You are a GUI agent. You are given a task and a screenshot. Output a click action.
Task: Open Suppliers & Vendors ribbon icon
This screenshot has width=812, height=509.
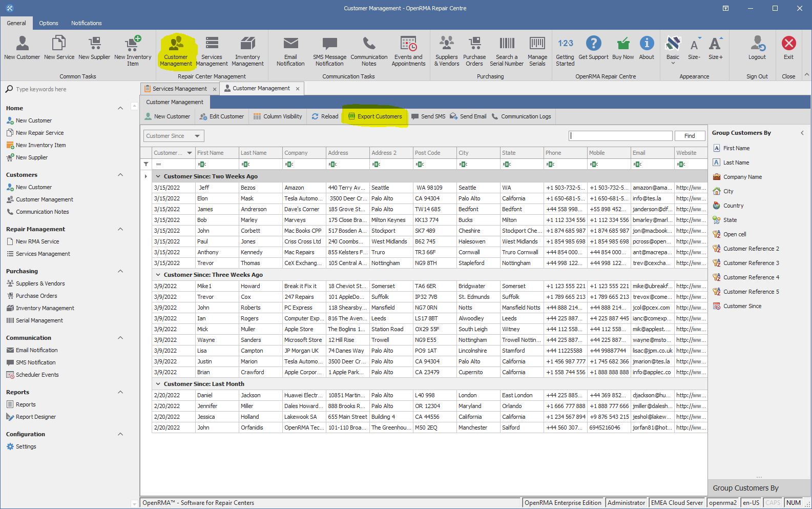point(447,51)
